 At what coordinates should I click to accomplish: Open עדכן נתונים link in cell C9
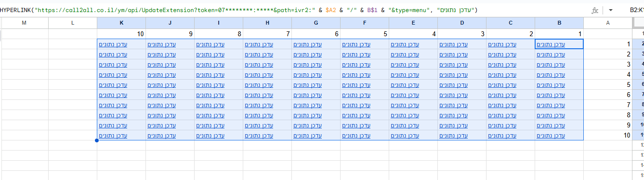coord(502,115)
